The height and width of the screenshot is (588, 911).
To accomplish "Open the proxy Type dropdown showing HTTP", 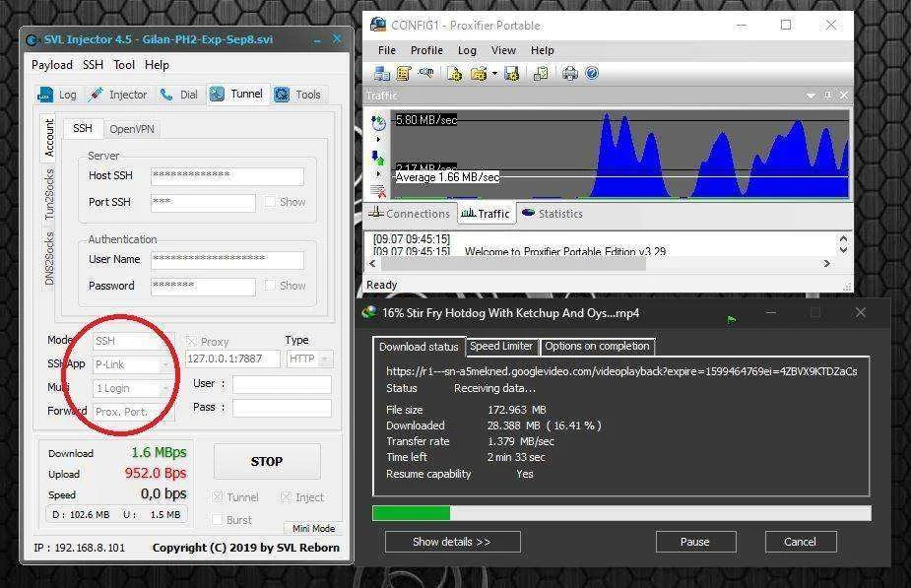I will [x=309, y=359].
